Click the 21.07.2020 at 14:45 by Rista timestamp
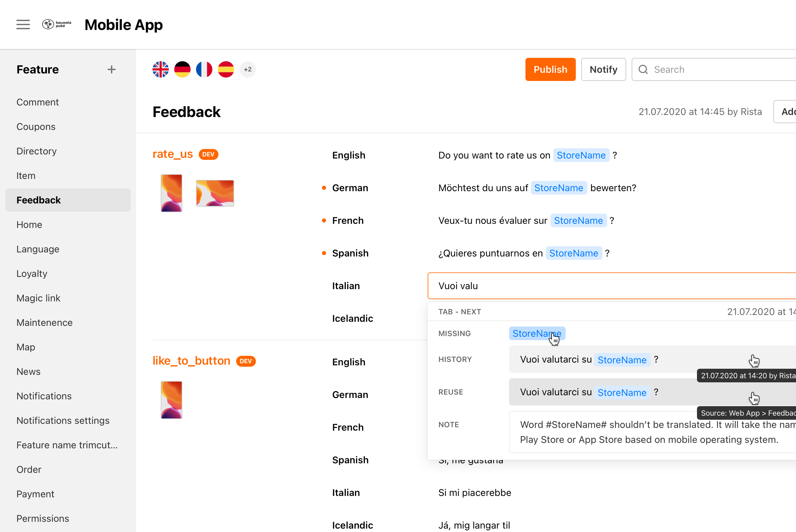 tap(700, 112)
